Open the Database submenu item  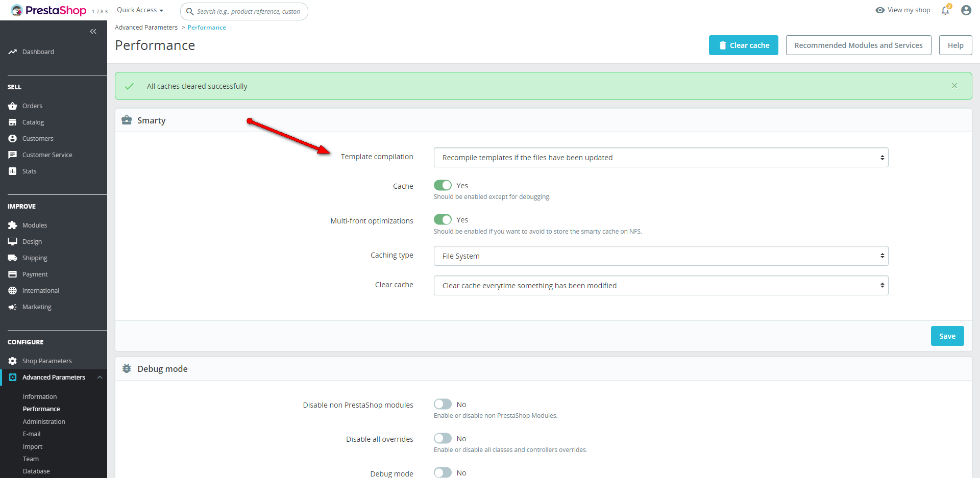pos(36,471)
